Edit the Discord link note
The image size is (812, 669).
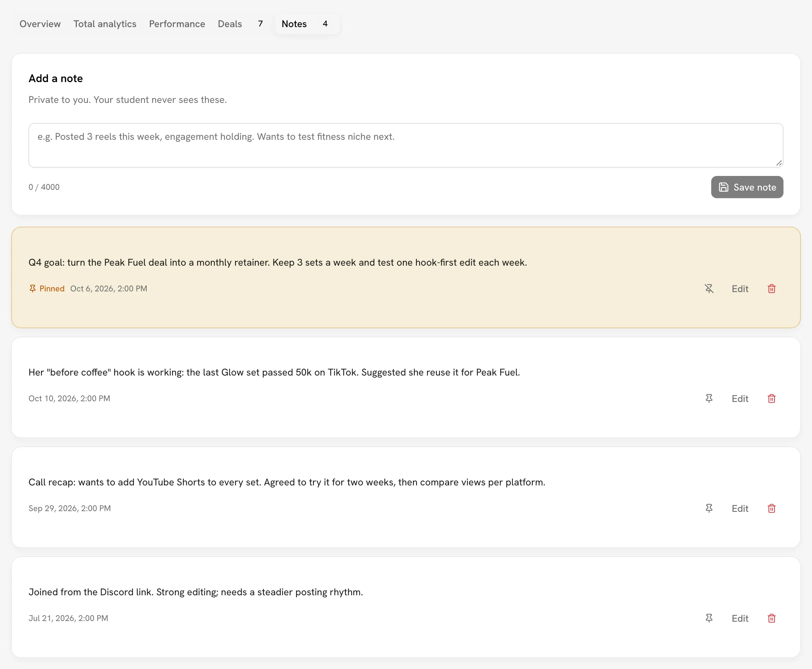coord(740,618)
